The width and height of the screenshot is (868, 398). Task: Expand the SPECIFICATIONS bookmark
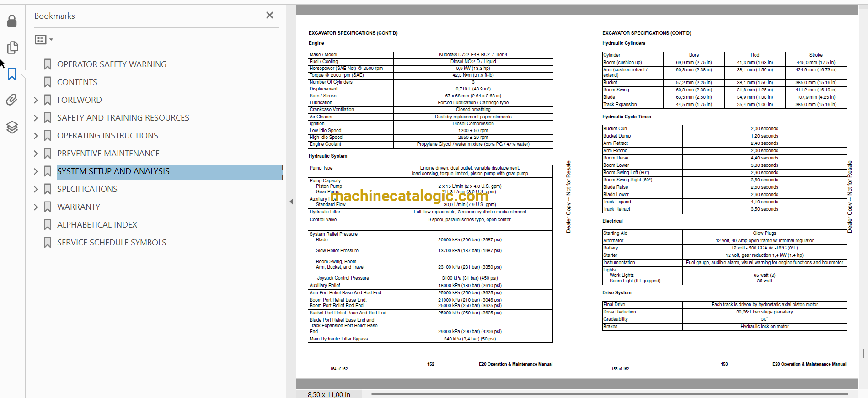[x=36, y=189]
